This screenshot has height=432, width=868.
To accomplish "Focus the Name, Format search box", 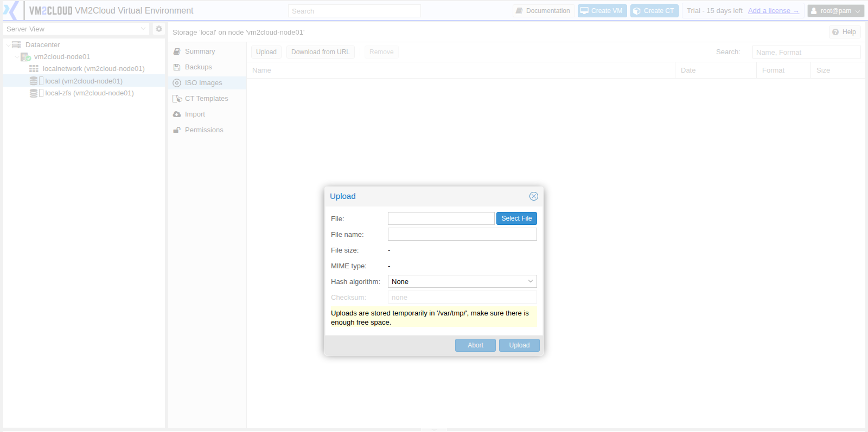I will (806, 52).
